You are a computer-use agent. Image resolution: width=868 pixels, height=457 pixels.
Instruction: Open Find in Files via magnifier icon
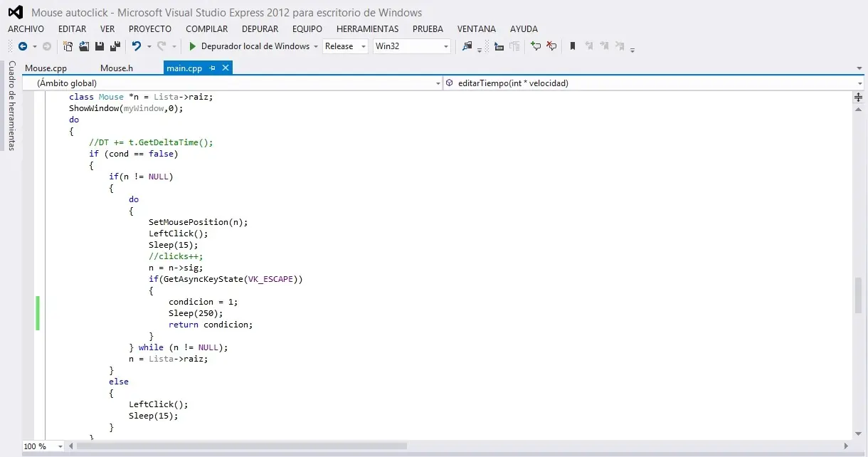(467, 46)
